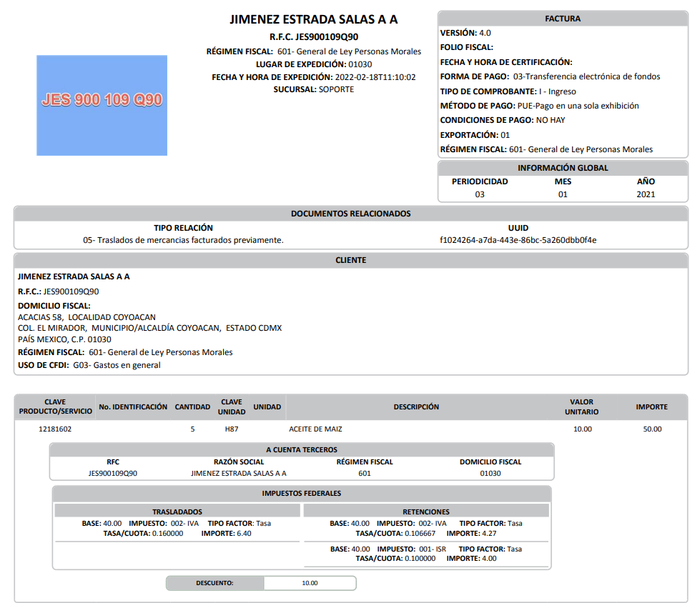Click the CLIENTE section header
This screenshot has width=700, height=603.
point(351,260)
